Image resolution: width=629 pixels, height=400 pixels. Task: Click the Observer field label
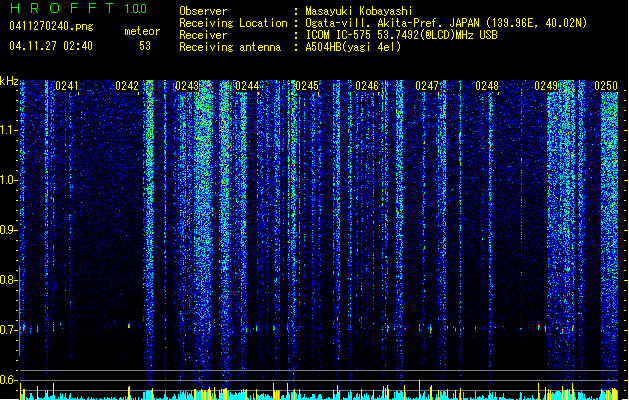pyautogui.click(x=203, y=11)
